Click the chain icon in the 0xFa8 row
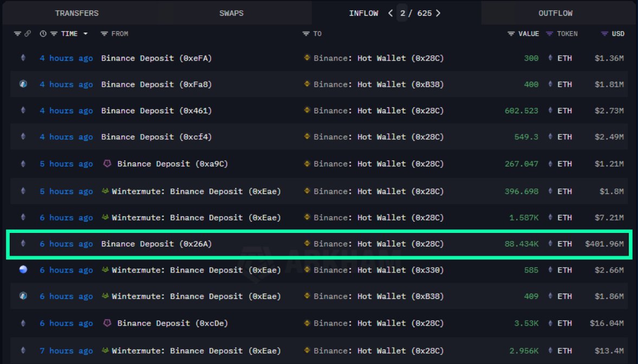638x364 pixels. (x=23, y=84)
